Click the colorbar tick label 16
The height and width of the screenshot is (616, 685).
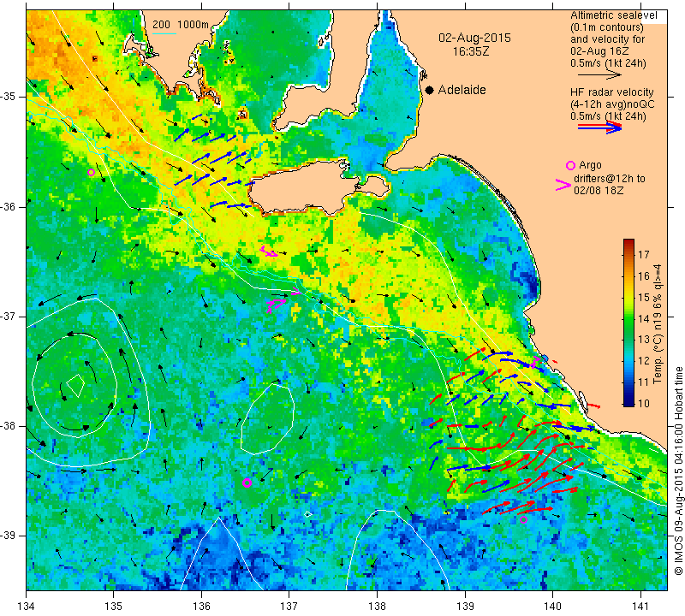point(644,275)
